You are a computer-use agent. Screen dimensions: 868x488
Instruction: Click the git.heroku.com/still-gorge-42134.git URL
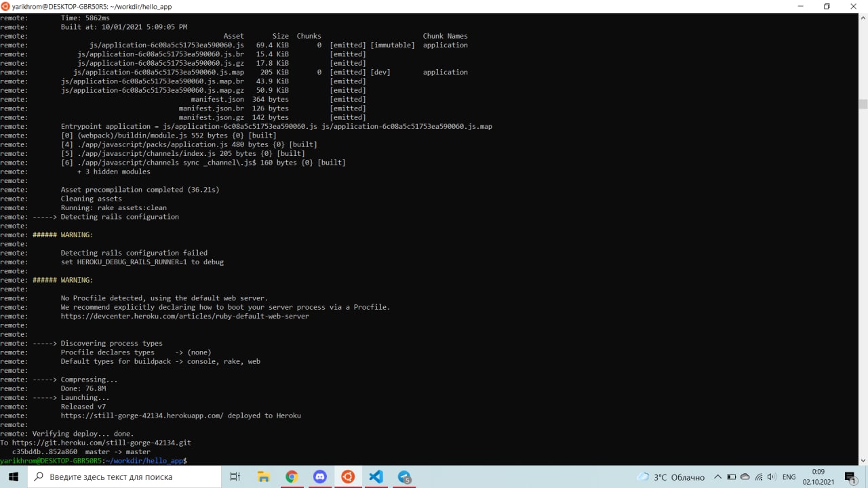(102, 443)
